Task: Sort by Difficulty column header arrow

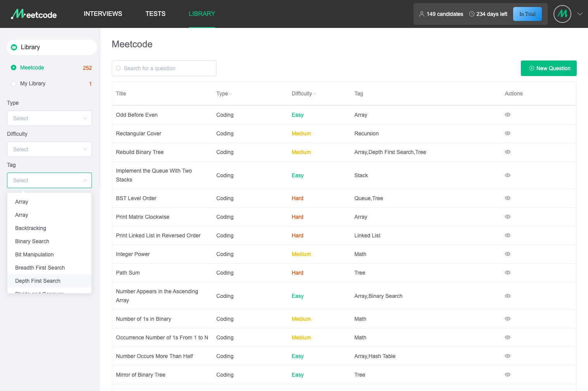Action: tap(315, 94)
